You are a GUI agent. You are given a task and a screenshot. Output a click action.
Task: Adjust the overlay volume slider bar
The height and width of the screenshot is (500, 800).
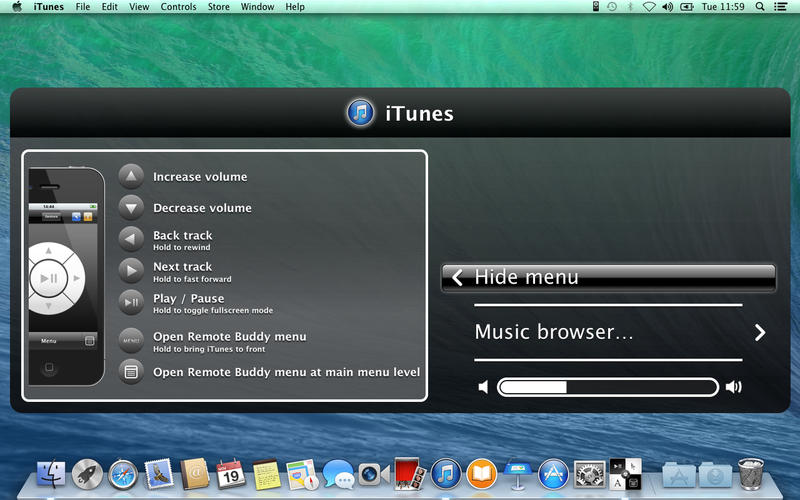[x=608, y=387]
